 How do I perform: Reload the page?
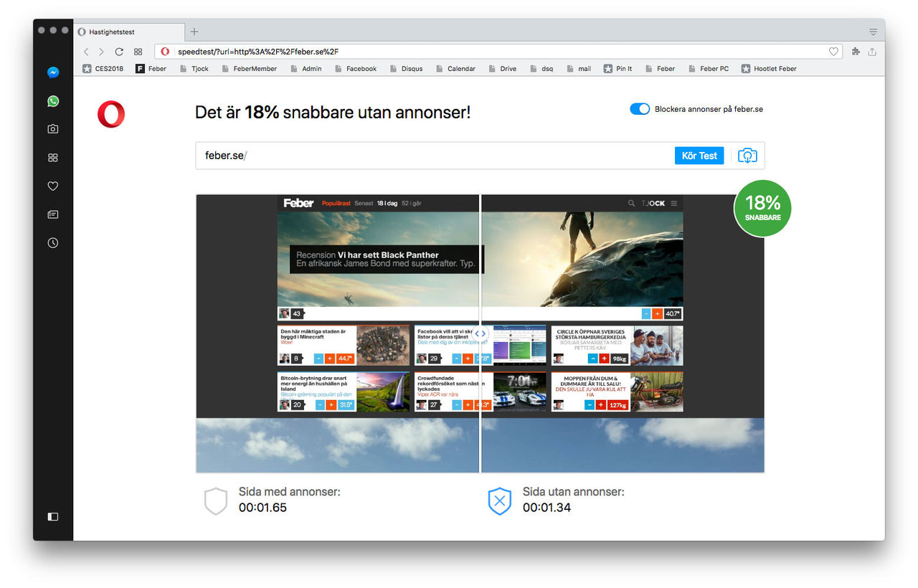click(119, 52)
